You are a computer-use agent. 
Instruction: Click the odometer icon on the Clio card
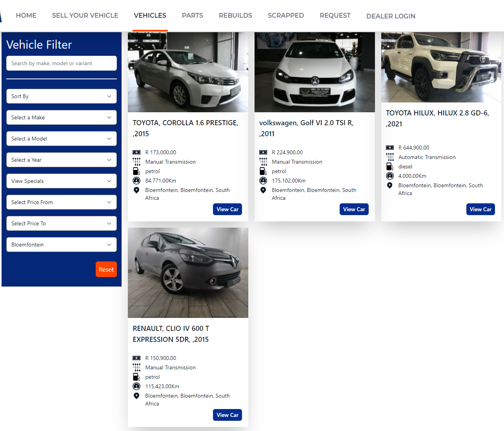tap(136, 386)
